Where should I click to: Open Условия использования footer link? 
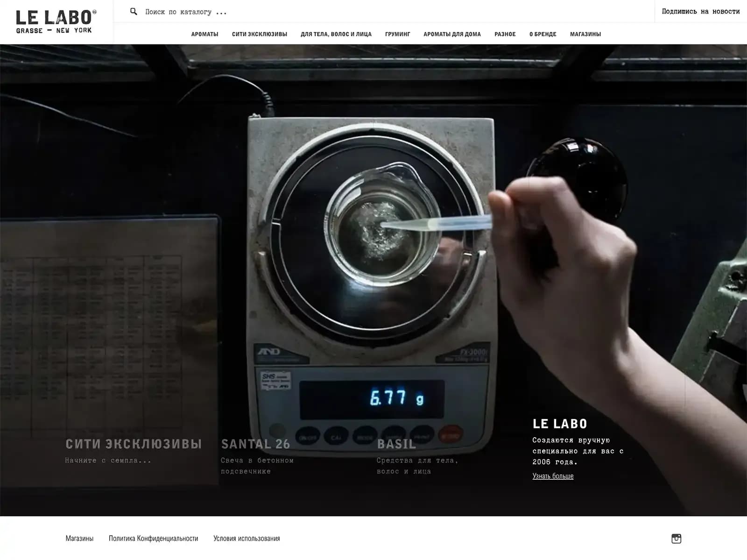click(x=247, y=539)
